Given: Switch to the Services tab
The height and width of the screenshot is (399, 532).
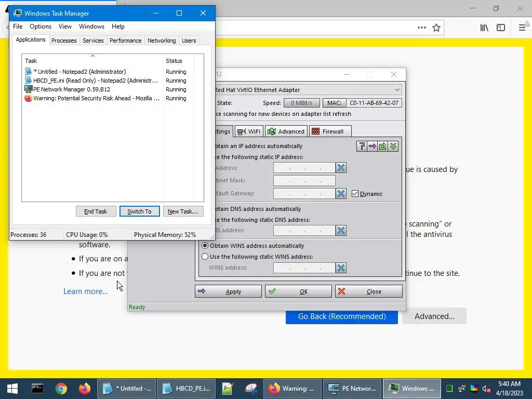Looking at the screenshot, I should point(93,41).
